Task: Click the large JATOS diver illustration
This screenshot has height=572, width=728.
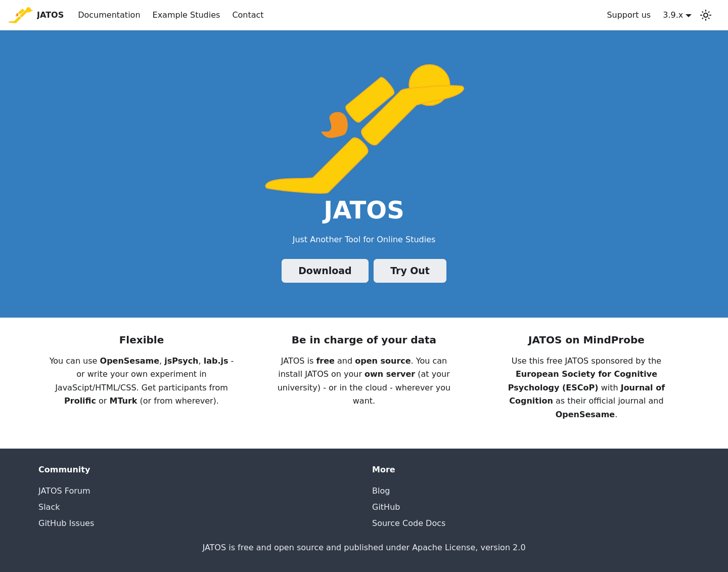Action: [x=365, y=129]
